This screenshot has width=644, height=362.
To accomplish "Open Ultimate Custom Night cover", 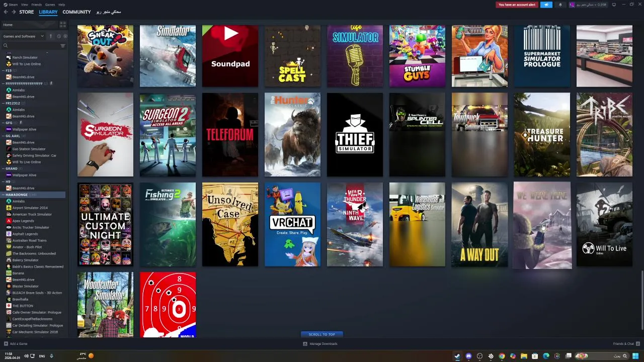I will [105, 224].
